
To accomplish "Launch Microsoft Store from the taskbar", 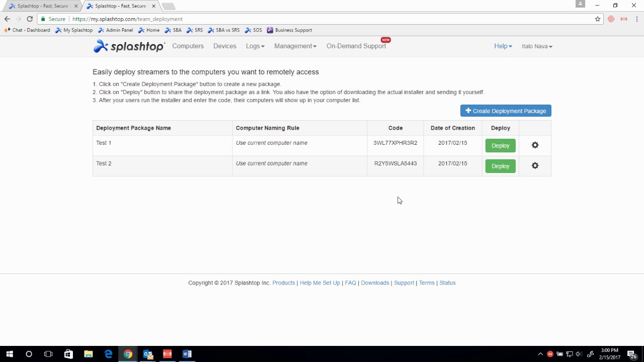I will (x=68, y=354).
